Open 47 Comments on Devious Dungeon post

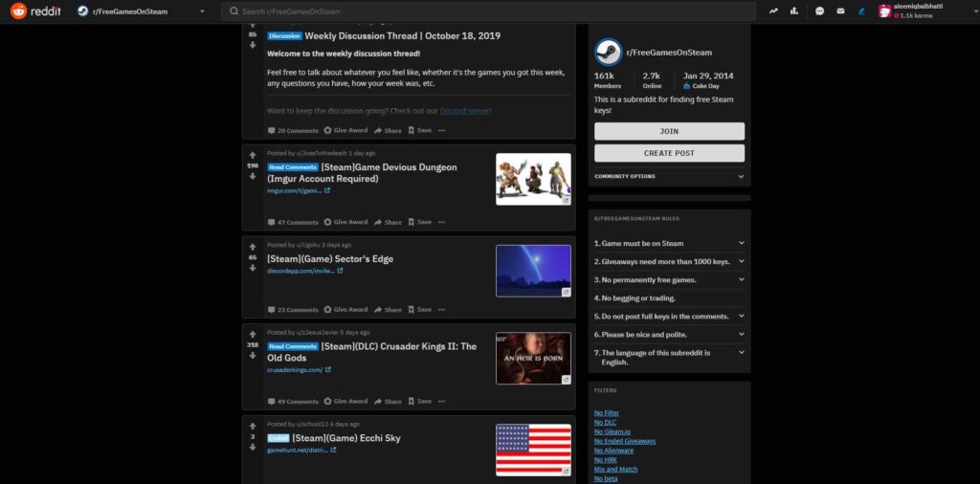[x=293, y=222]
